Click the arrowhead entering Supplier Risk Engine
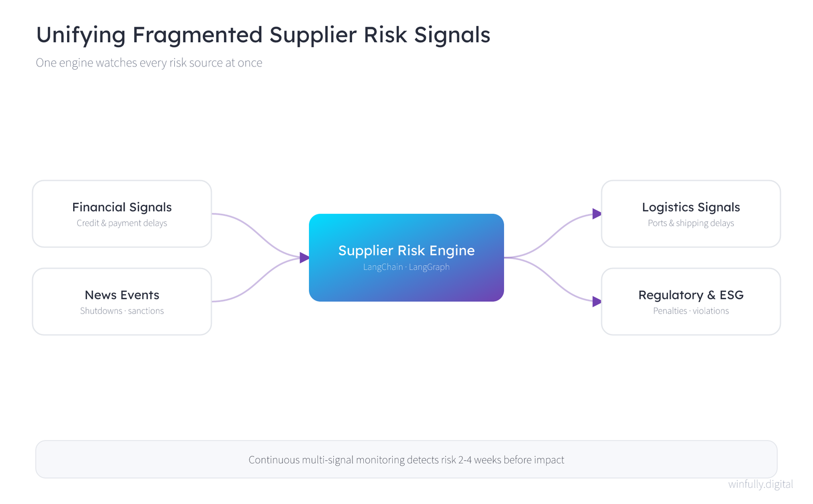This screenshot has width=813, height=504. click(304, 258)
